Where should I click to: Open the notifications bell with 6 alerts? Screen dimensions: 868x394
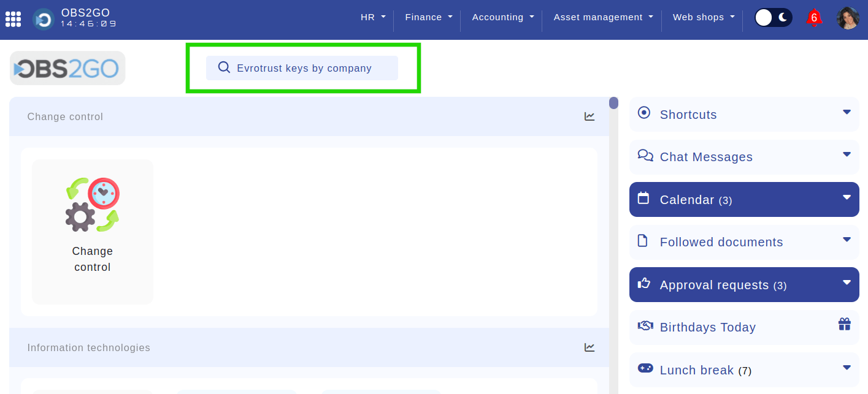(814, 18)
